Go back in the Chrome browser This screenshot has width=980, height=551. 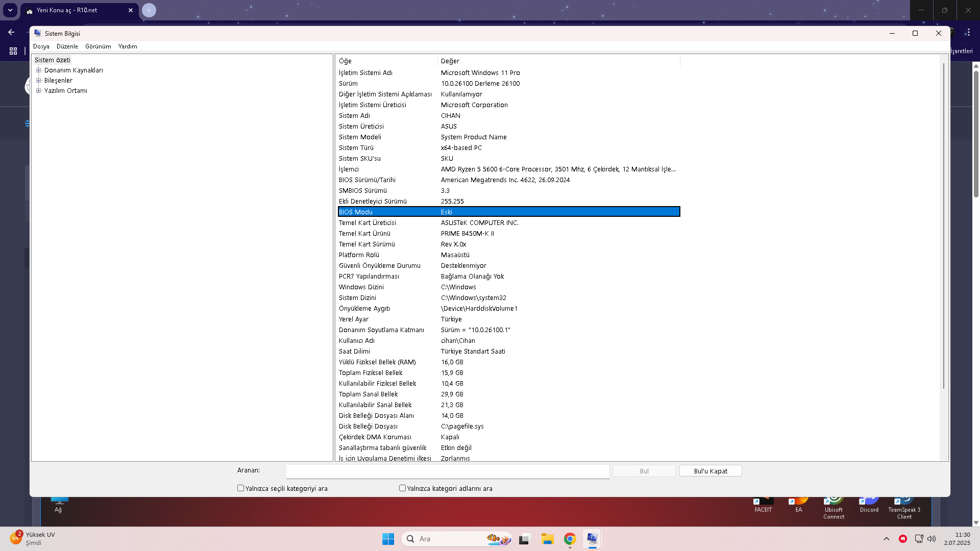[11, 32]
